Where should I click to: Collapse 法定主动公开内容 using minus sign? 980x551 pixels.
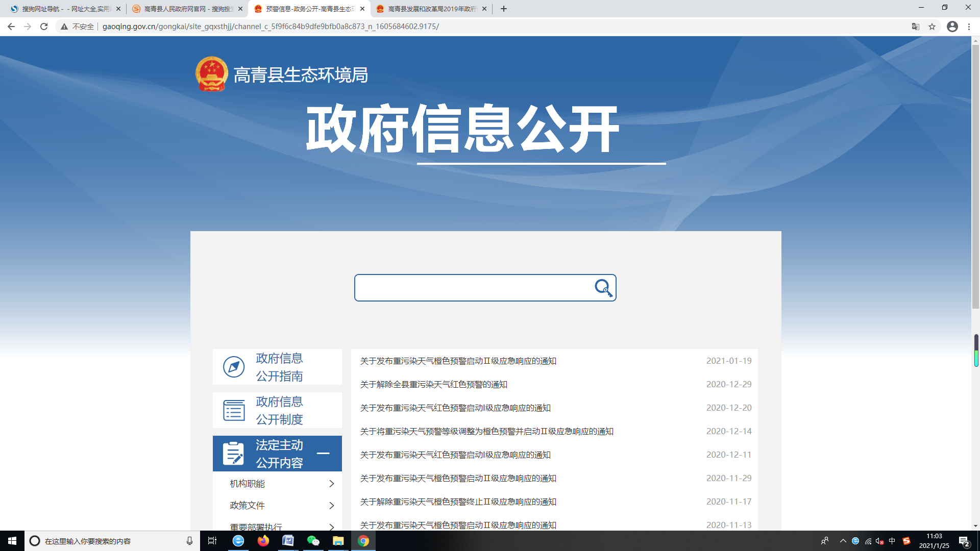point(323,454)
